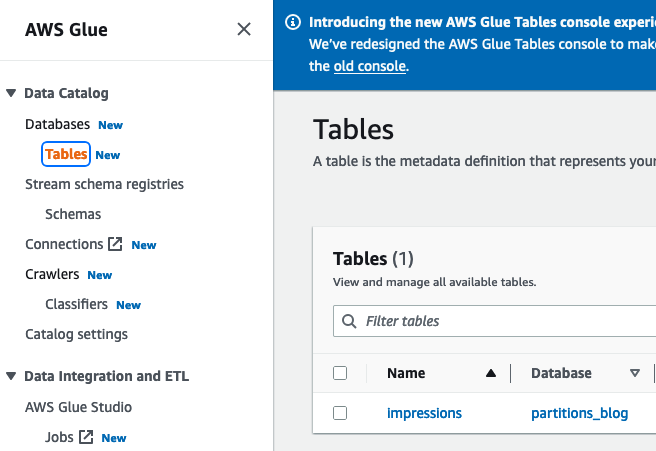Viewport: 656px width, 451px height.
Task: Click the info icon in blue banner
Action: (293, 22)
